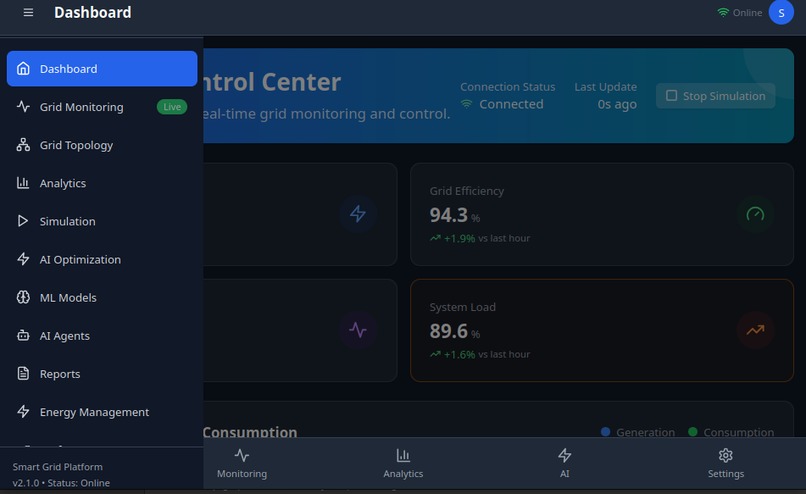The image size is (806, 494).
Task: Click the Dashboard title in header
Action: click(x=93, y=12)
